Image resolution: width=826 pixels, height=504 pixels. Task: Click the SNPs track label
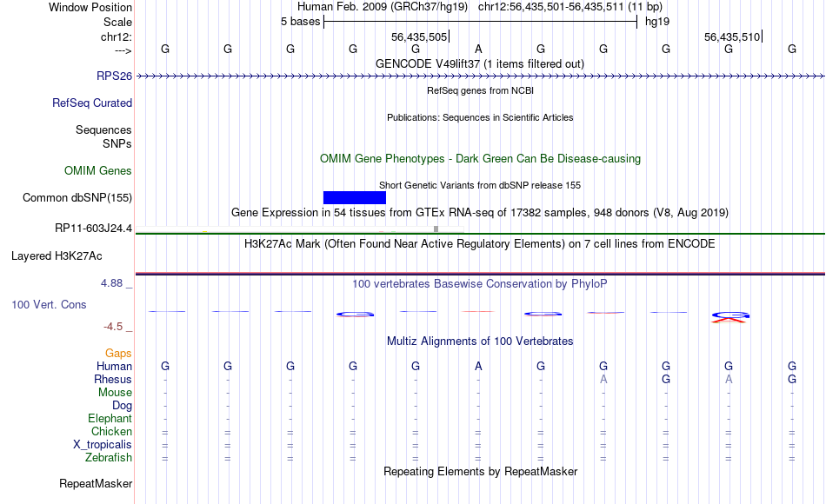pos(117,143)
